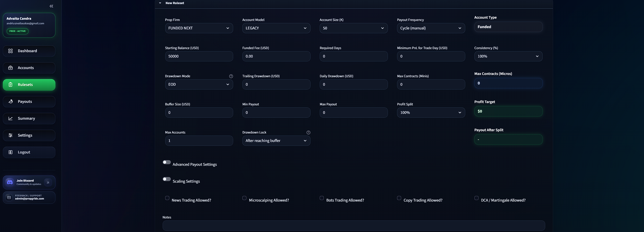
Task: Click the Logout door icon
Action: [10, 152]
